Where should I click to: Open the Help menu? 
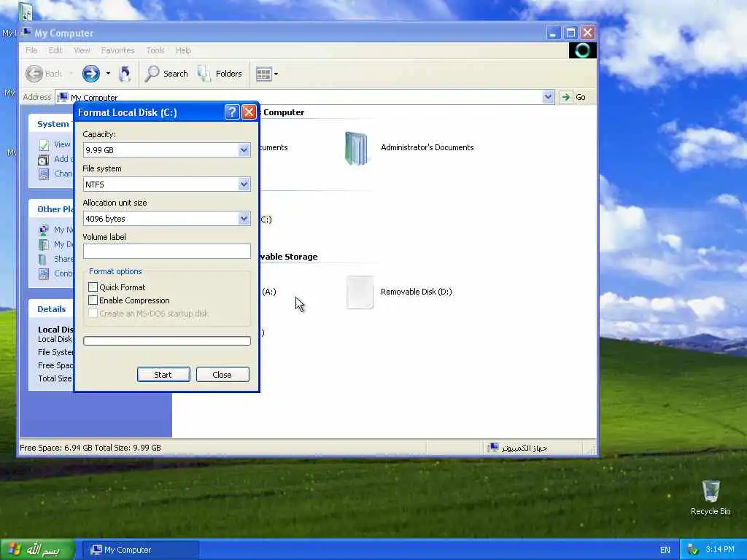coord(183,50)
